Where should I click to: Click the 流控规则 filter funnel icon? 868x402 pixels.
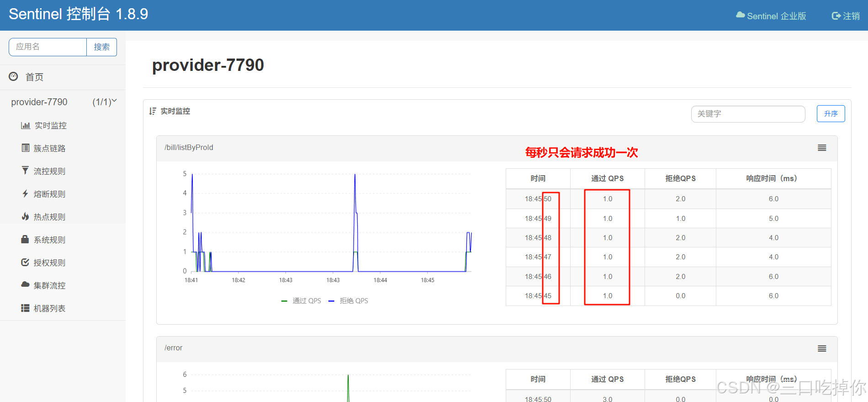pyautogui.click(x=26, y=171)
